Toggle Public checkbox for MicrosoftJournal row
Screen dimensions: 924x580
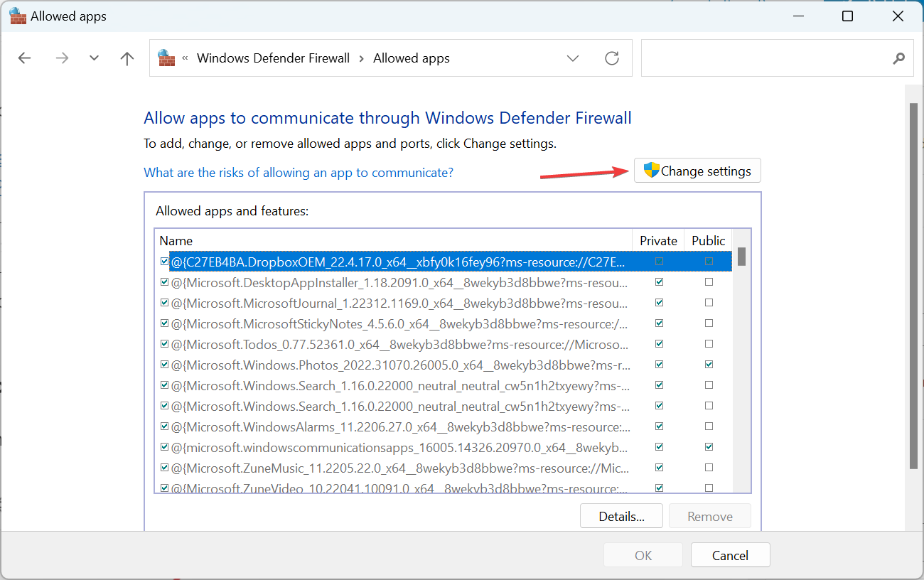[709, 303]
